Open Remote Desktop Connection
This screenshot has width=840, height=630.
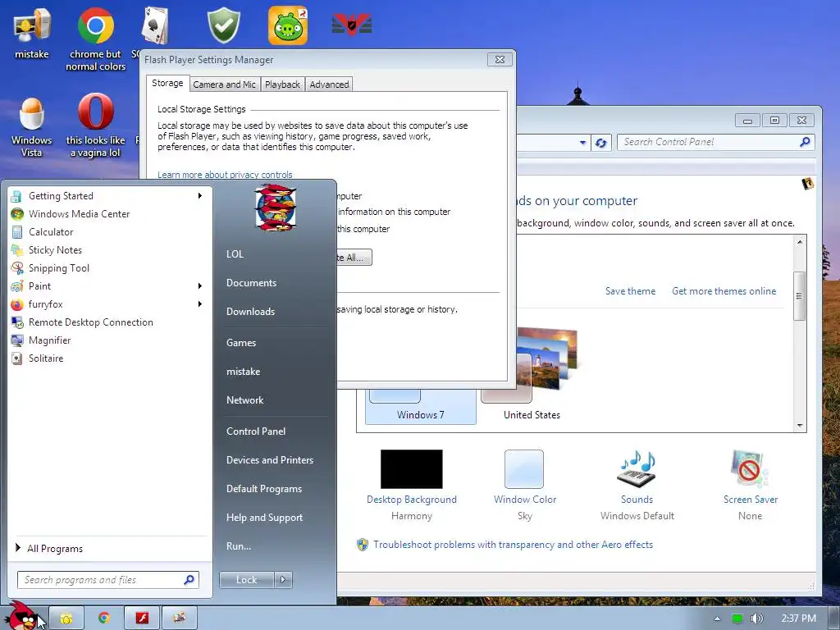coord(107,322)
